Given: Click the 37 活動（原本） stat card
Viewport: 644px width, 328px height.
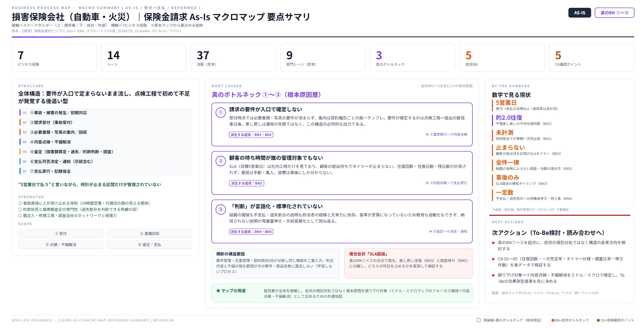Looking at the screenshot, I should tap(233, 58).
